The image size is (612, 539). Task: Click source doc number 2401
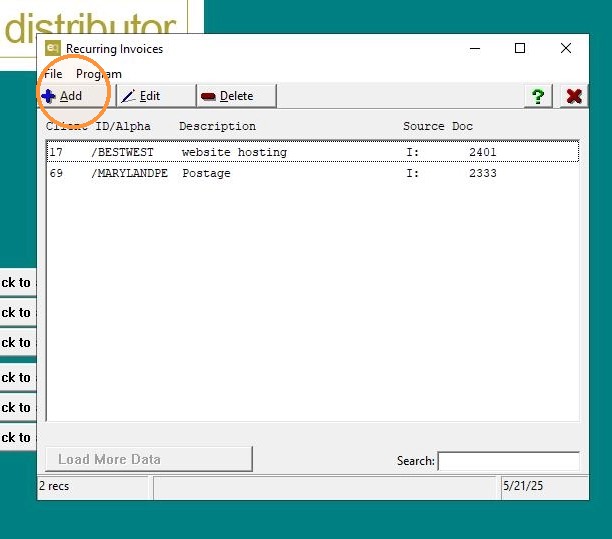482,152
